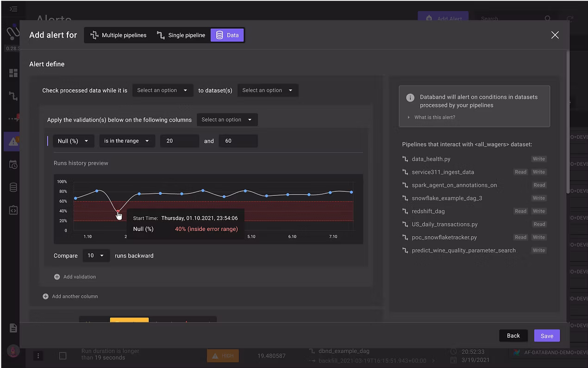Save the alert definition

coord(547,336)
